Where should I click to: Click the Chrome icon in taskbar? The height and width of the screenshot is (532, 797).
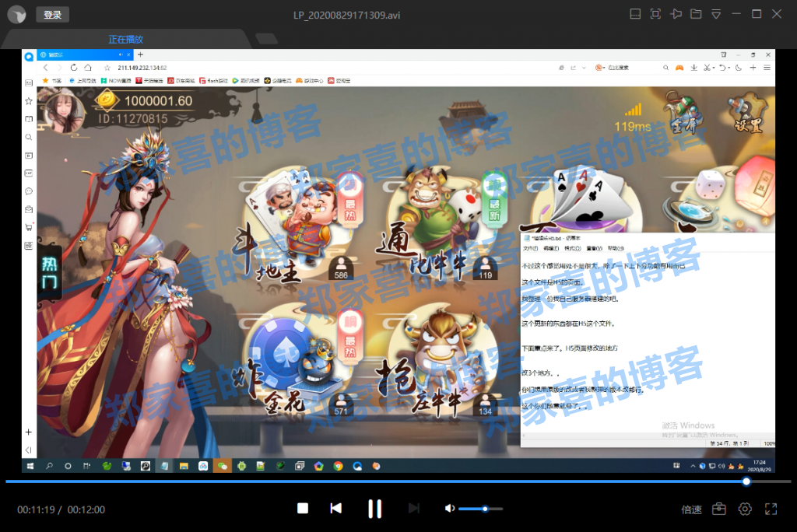pyautogui.click(x=338, y=466)
